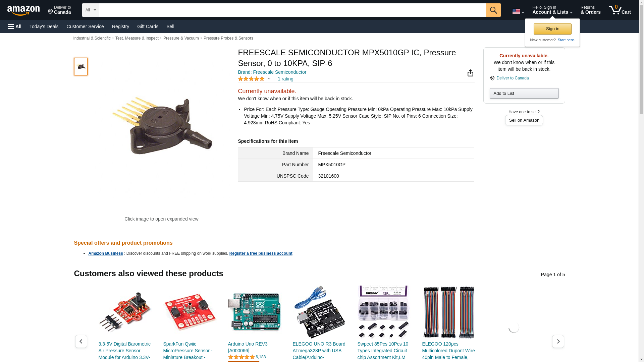The width and height of the screenshot is (644, 362).
Task: Click the search magnifier button
Action: tap(493, 10)
